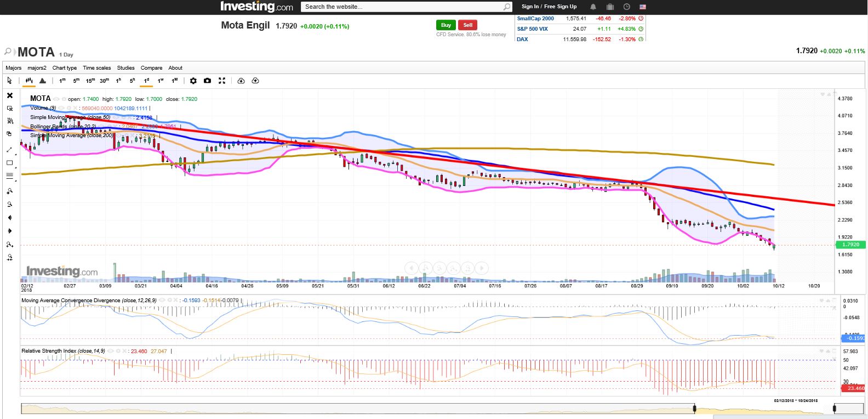Set timeframe to 5 hours
The height and width of the screenshot is (419, 868).
point(133,81)
